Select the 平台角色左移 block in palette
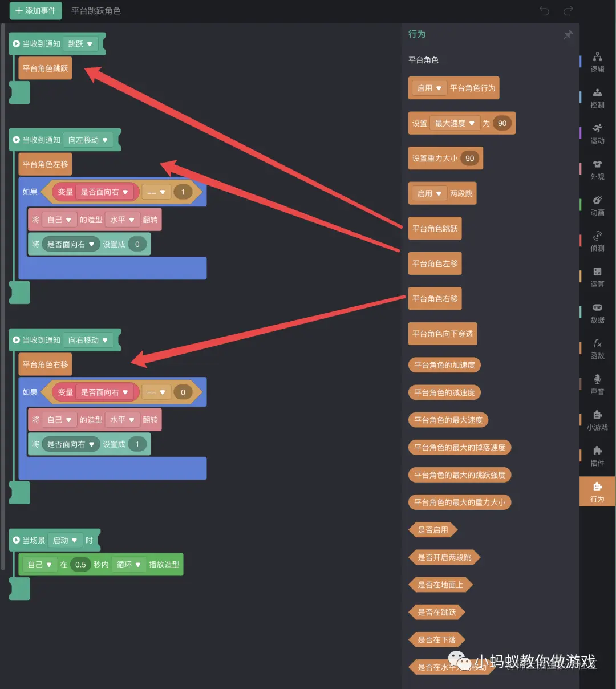Viewport: 616px width, 689px height. click(435, 264)
